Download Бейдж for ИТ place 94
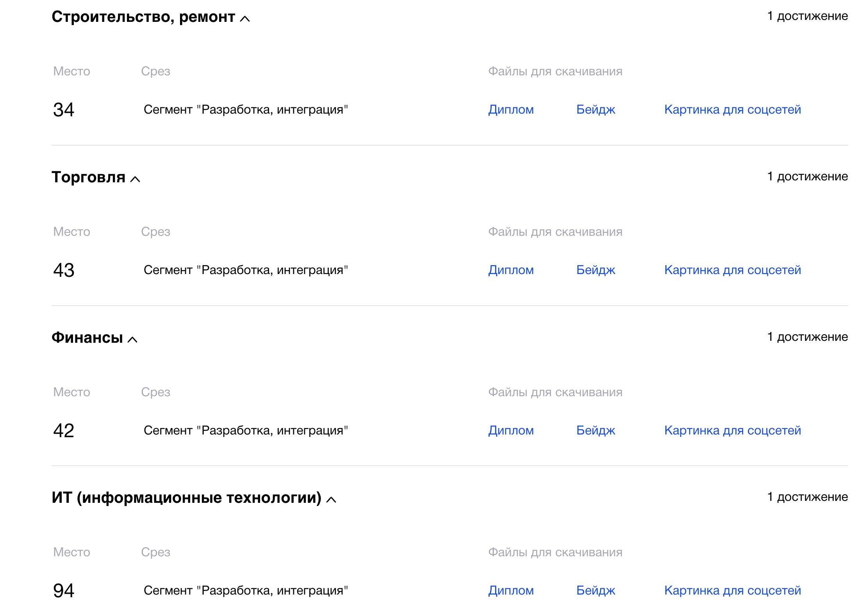Screen dimensions: 863x616 (x=596, y=591)
